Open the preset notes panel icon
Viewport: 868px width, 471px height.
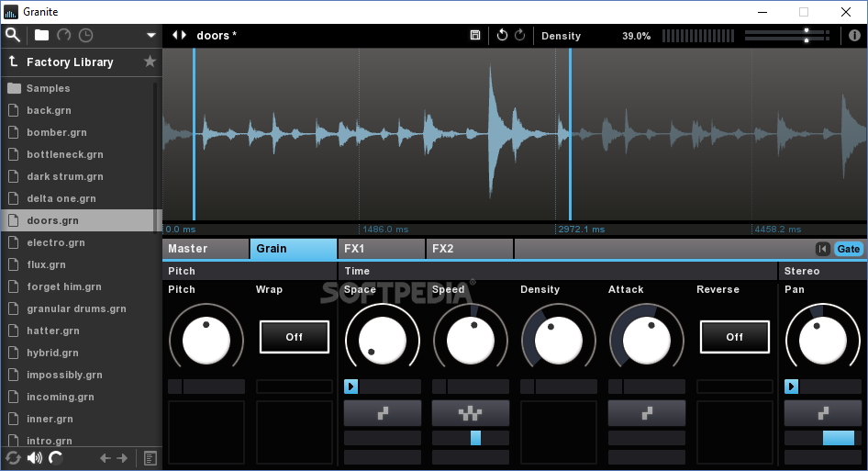click(150, 458)
